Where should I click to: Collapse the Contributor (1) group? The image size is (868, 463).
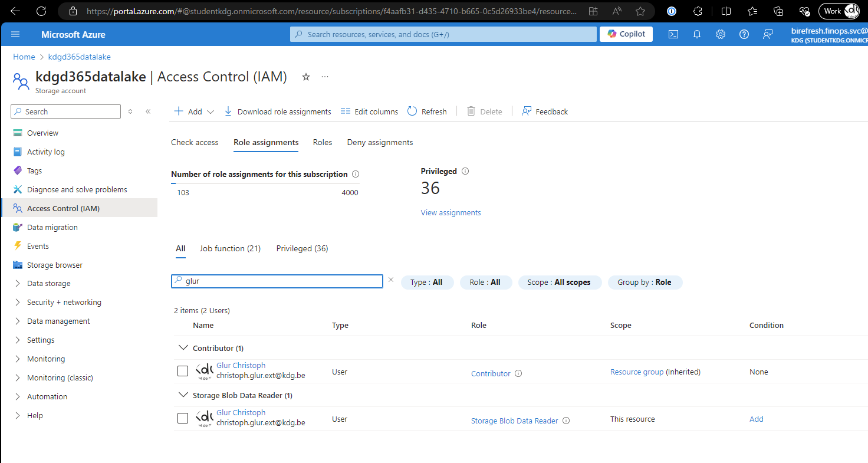pos(183,348)
